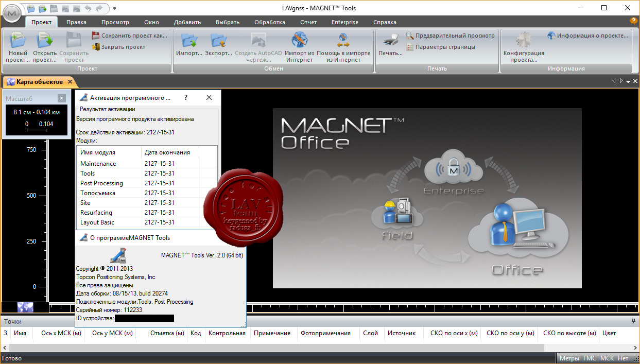Switch to the Проект ribbon tab
The width and height of the screenshot is (640, 364).
[41, 22]
